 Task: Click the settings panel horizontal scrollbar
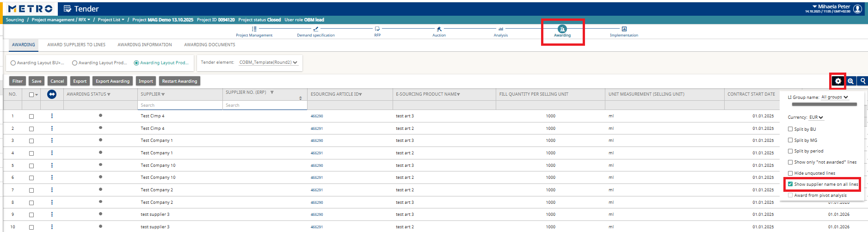pyautogui.click(x=825, y=104)
